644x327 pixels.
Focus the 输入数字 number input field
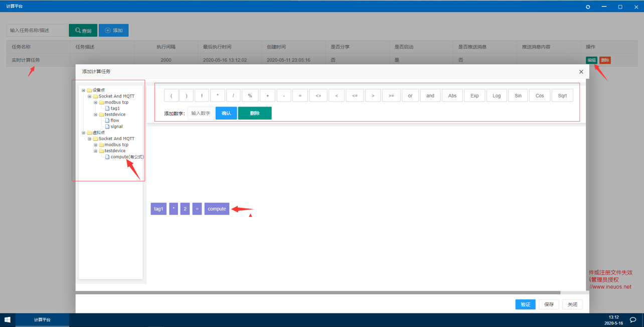click(x=201, y=114)
